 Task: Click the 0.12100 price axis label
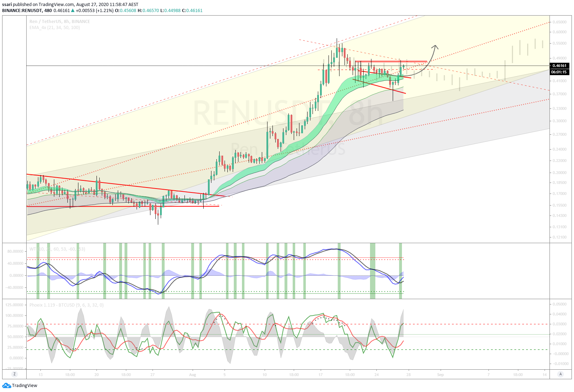559,237
